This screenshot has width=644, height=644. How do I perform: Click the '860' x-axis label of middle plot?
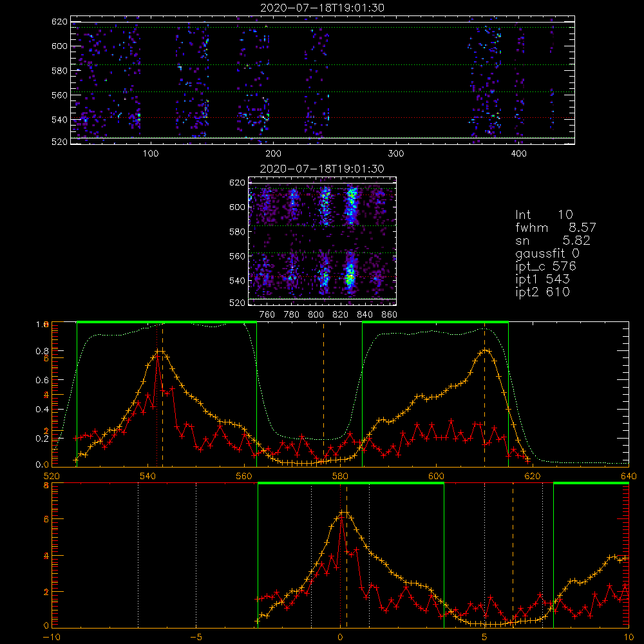click(390, 315)
